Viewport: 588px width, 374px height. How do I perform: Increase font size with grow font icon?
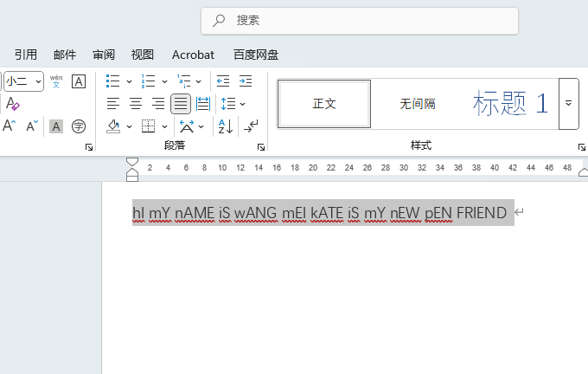(10, 126)
